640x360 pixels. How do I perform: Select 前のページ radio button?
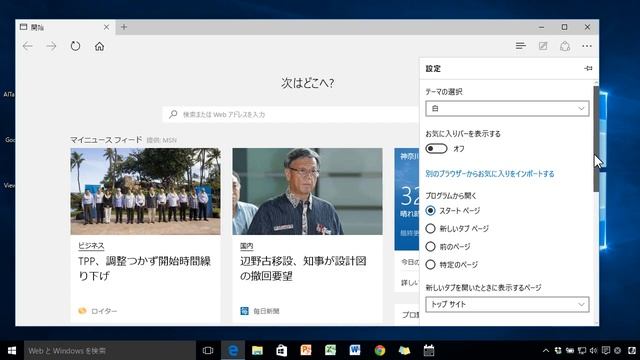click(430, 247)
